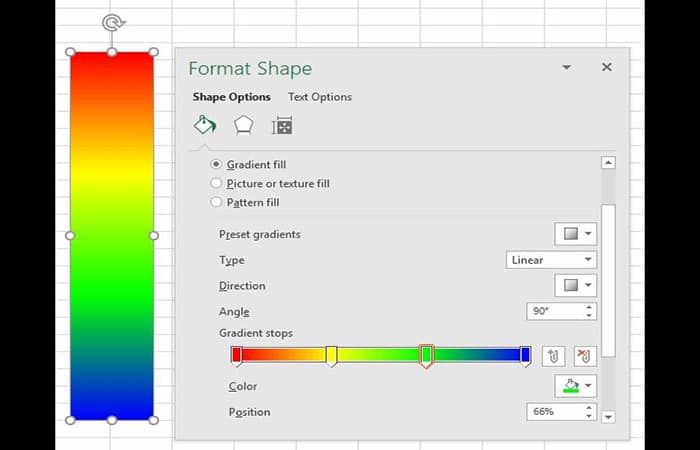Click the rotation handle above the shape
700x450 pixels.
pos(112,22)
